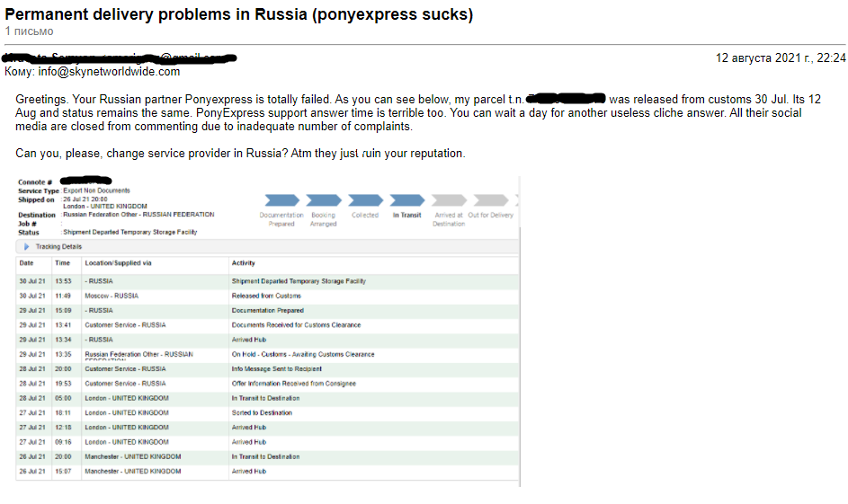Viewport: 848px width, 504px height.
Task: Click the Status label in shipment header
Action: pos(29,233)
